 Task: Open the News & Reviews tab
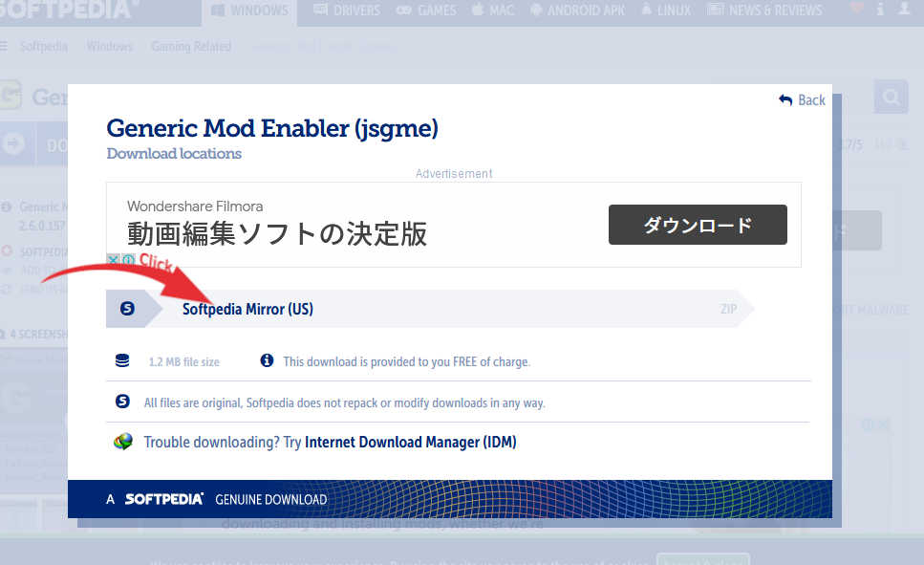764,10
